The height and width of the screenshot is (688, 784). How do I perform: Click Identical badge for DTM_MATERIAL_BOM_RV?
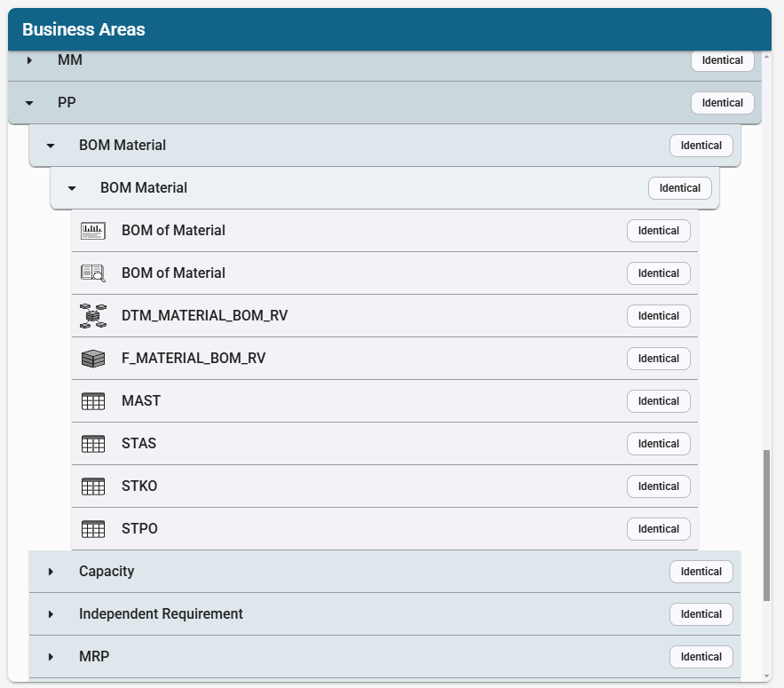click(658, 316)
